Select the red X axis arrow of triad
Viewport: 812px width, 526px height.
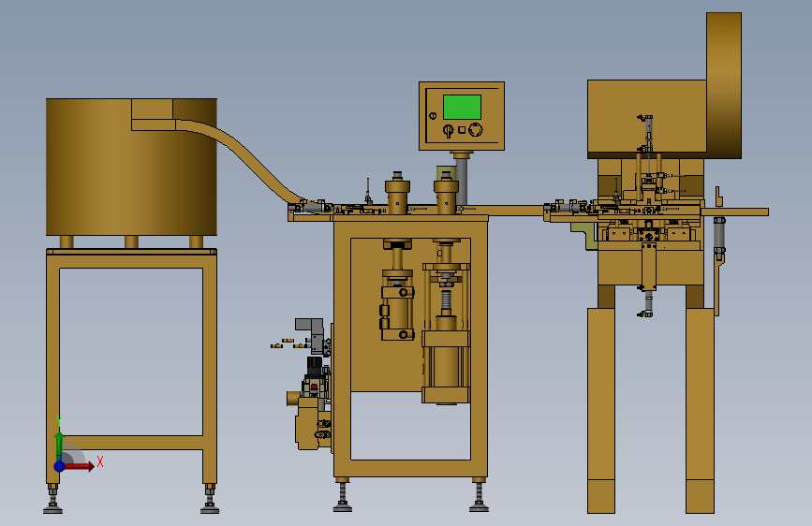point(79,466)
